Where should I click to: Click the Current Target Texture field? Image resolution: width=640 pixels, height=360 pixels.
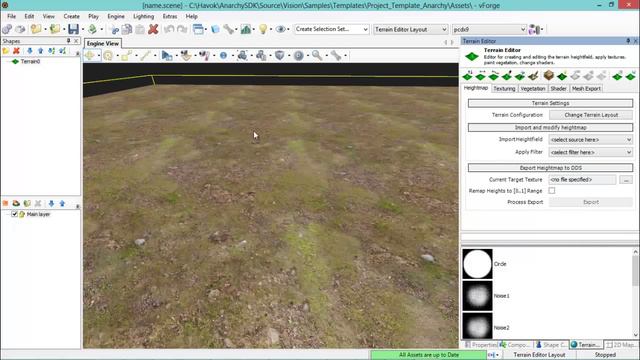(582, 180)
